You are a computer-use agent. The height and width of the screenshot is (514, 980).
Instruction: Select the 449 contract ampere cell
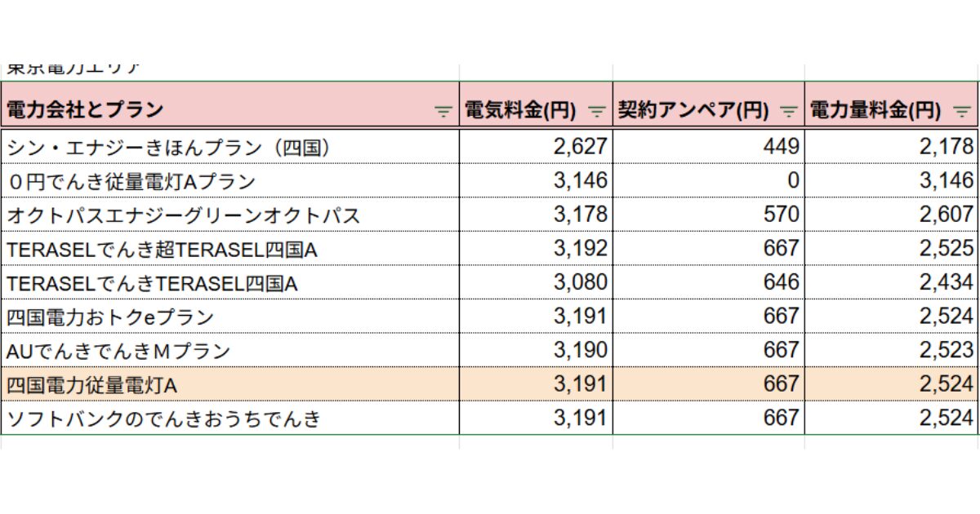coord(709,146)
